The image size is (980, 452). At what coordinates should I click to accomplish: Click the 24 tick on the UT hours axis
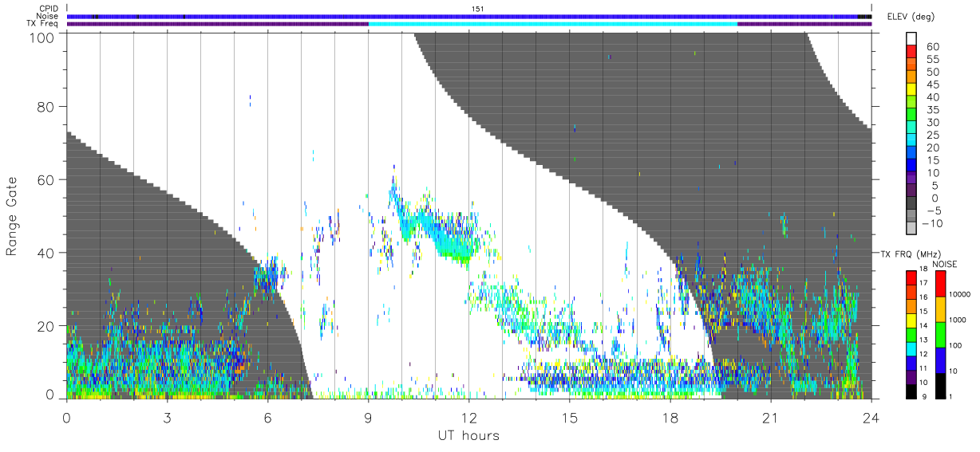(x=871, y=419)
